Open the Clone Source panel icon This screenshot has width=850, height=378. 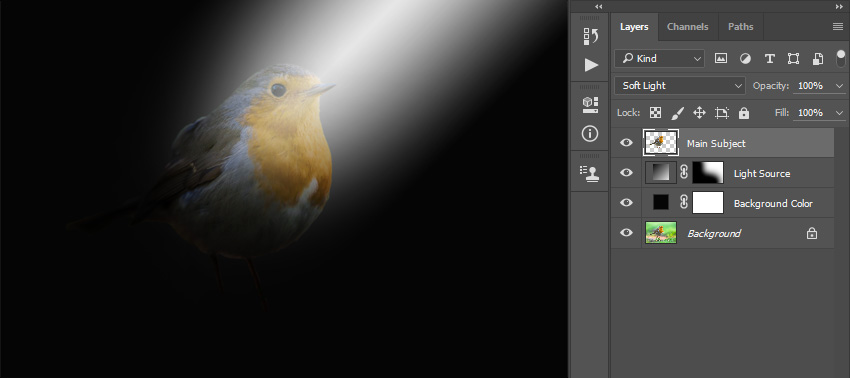[x=589, y=174]
